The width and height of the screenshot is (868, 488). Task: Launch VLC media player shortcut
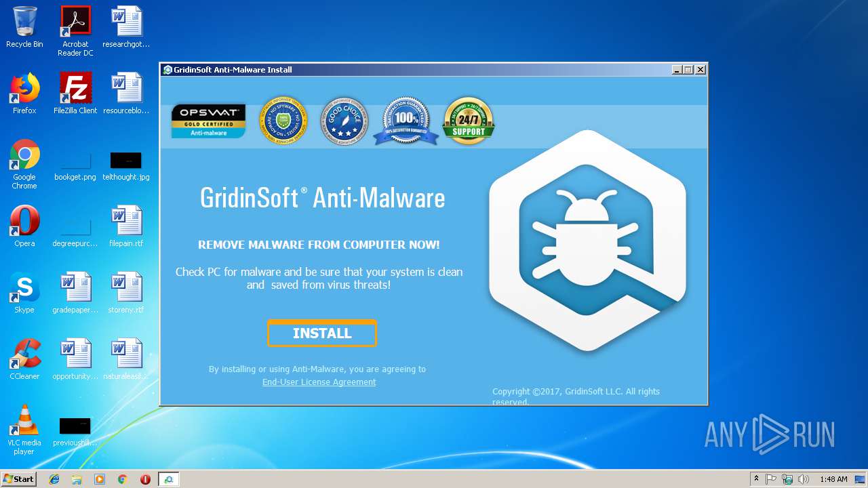tap(24, 430)
